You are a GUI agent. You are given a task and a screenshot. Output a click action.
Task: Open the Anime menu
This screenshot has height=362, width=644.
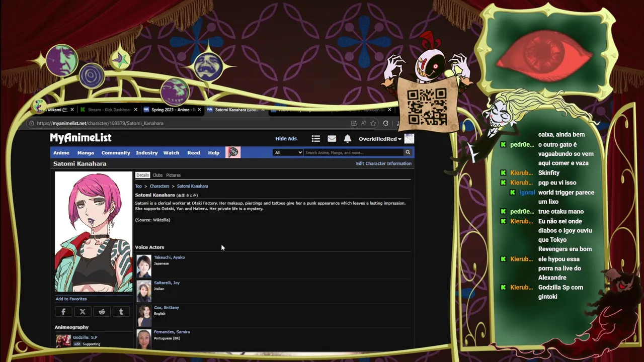pyautogui.click(x=61, y=153)
